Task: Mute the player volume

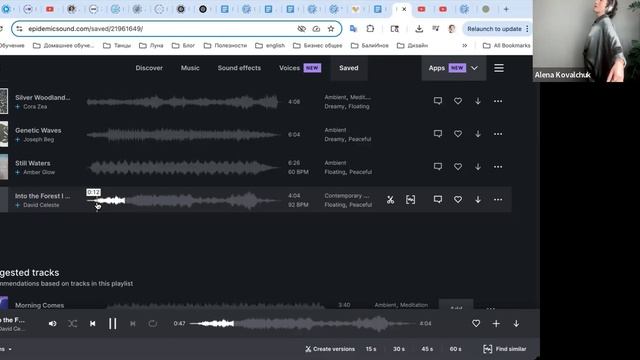Action: point(53,324)
